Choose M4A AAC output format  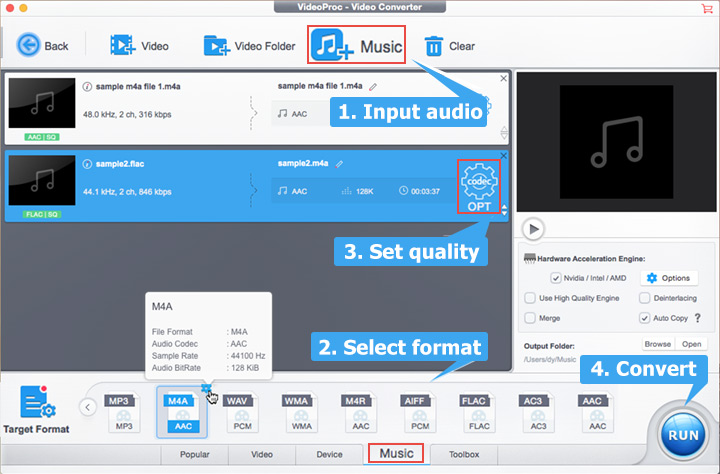click(182, 413)
